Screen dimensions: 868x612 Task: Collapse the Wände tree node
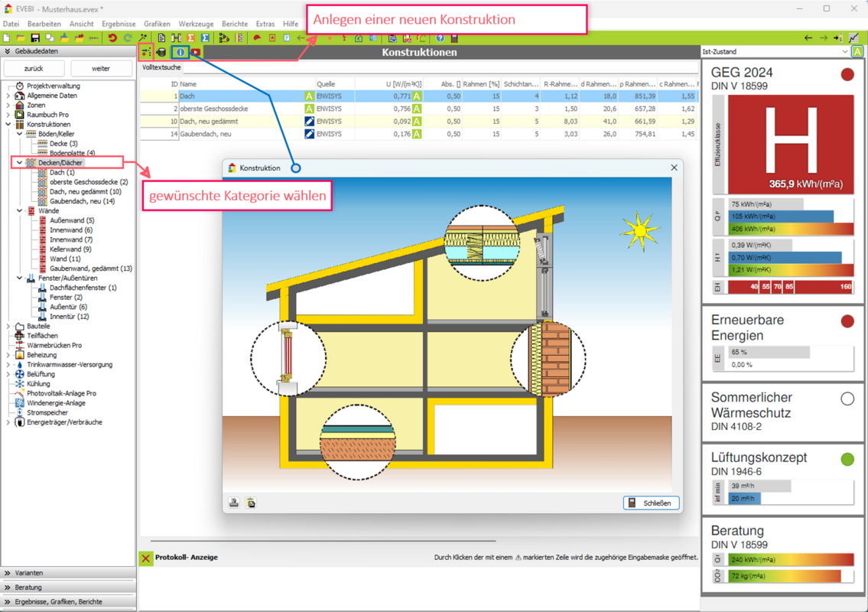coord(20,210)
